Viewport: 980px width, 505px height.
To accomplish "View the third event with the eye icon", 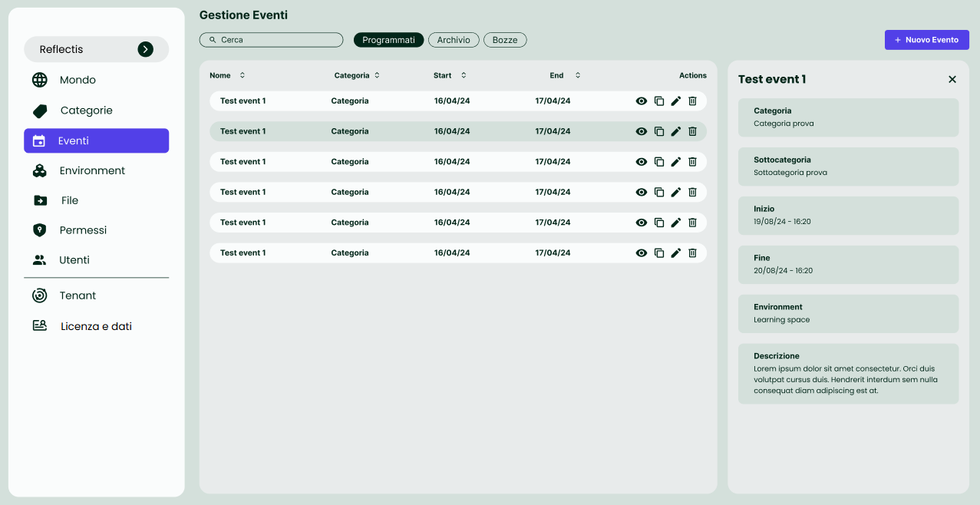I will 641,162.
